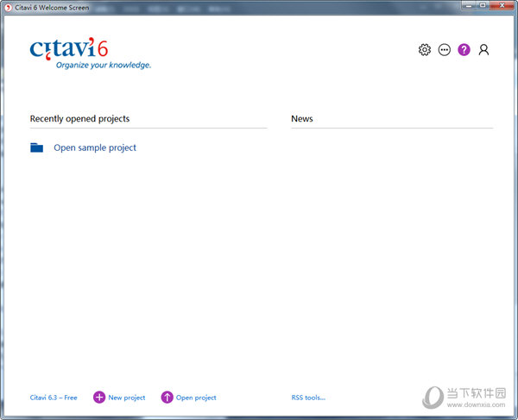Click the Citavi icon in the title bar
The height and width of the screenshot is (420, 518).
click(9, 7)
